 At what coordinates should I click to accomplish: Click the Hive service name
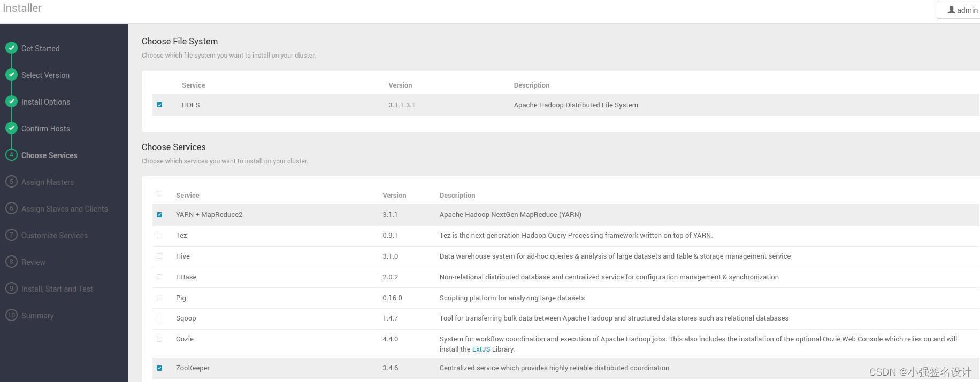(183, 256)
